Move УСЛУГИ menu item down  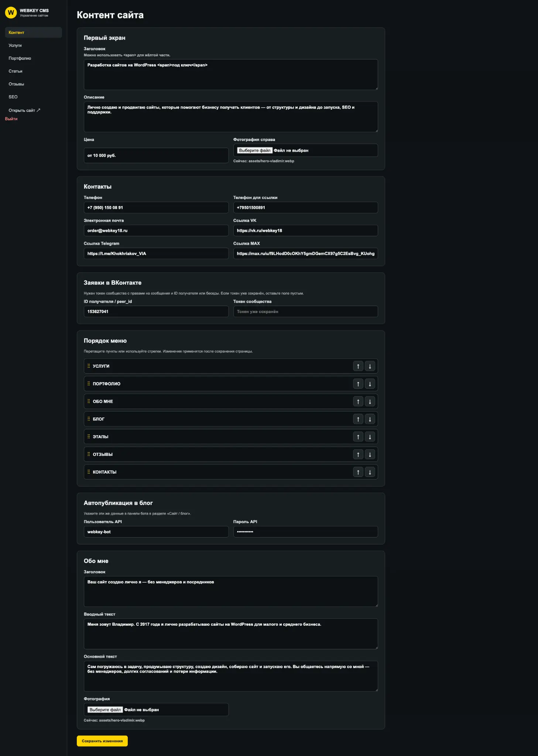coord(370,366)
